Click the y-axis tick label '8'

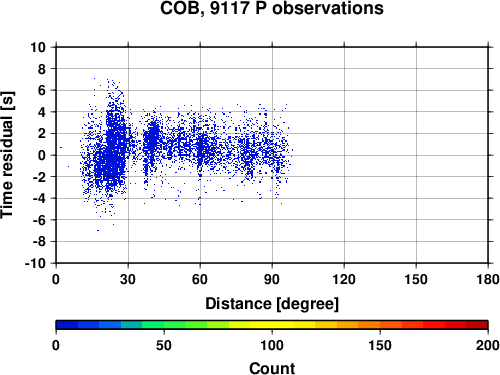(42, 69)
